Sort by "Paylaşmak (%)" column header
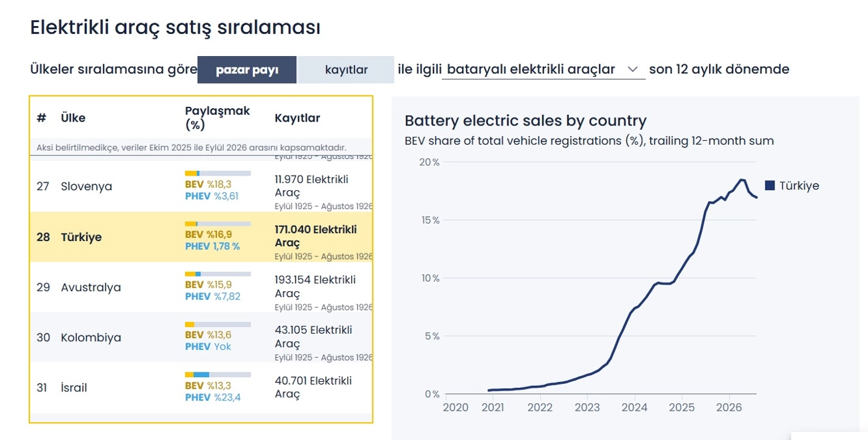 point(217,118)
